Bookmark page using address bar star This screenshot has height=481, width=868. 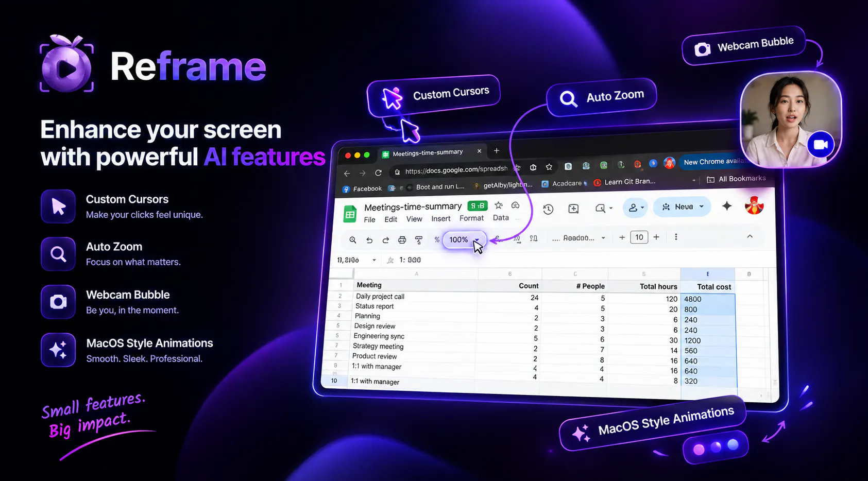tap(549, 167)
